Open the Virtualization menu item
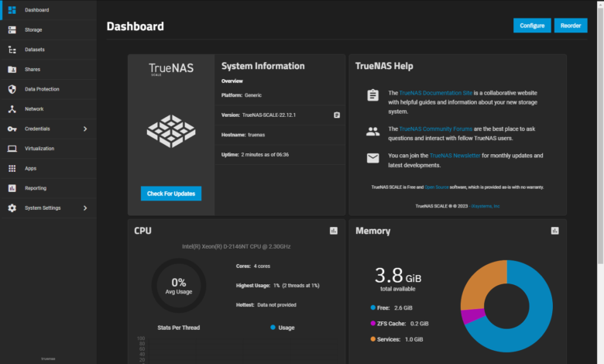 [x=49, y=148]
